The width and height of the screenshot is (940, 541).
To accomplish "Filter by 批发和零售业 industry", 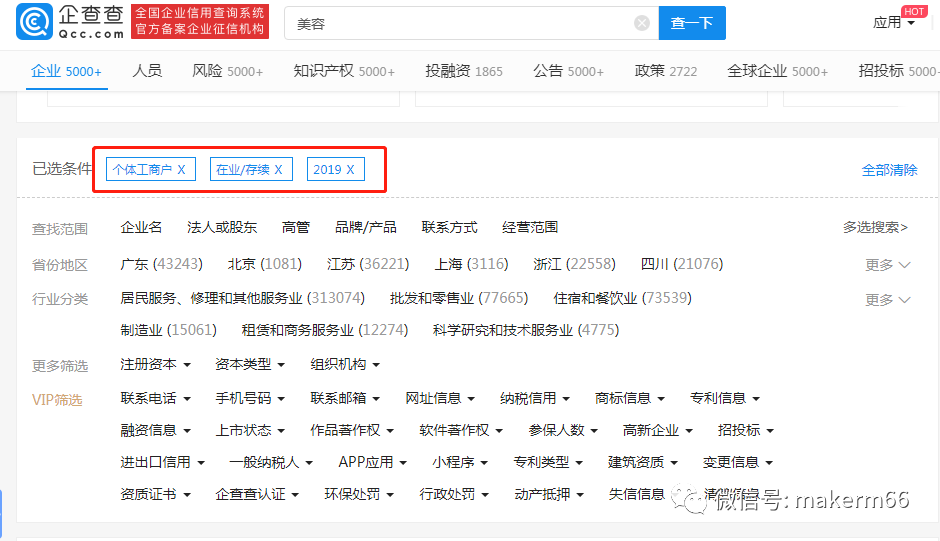I will [459, 298].
